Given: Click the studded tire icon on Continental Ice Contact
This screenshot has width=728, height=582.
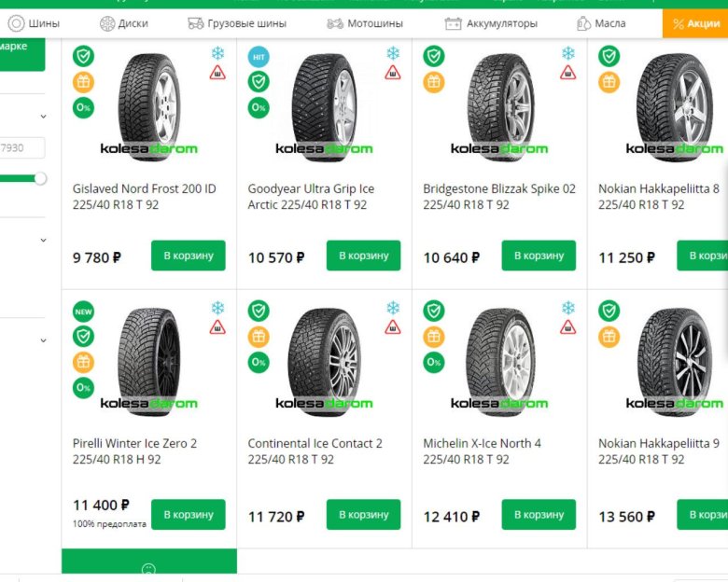Looking at the screenshot, I should coord(393,327).
